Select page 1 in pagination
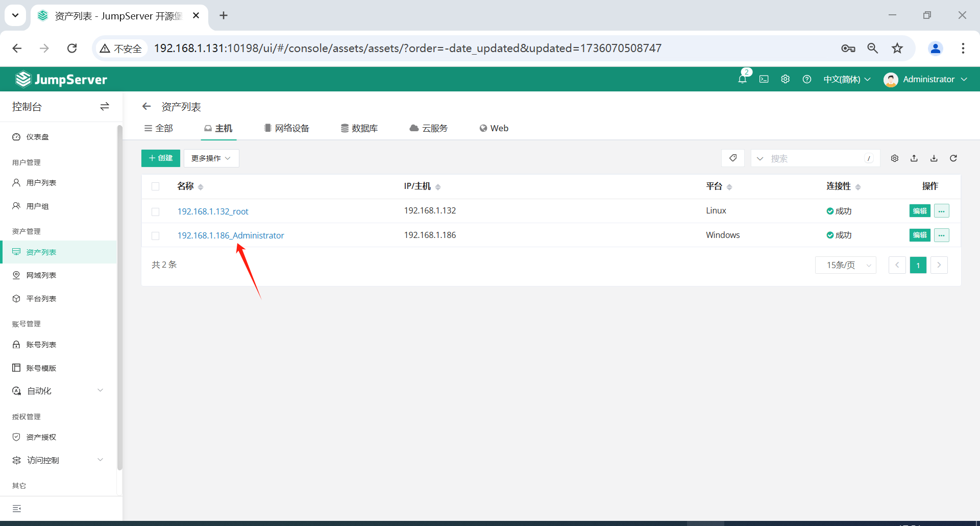Screen dimensions: 980x526 click(x=918, y=265)
